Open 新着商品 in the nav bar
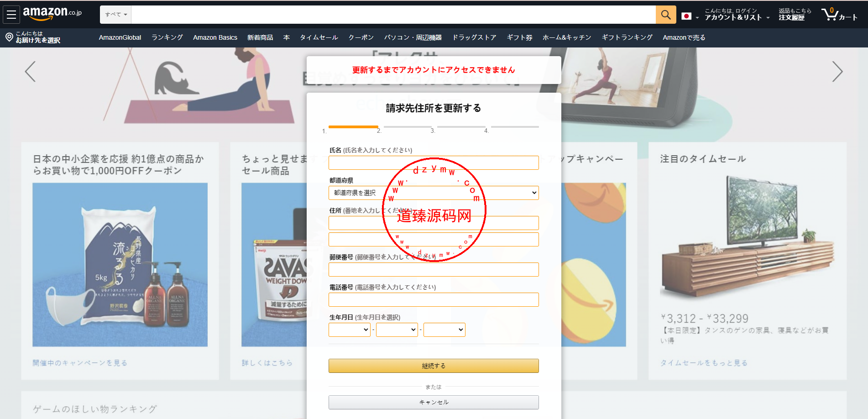Image resolution: width=868 pixels, height=419 pixels. (260, 37)
